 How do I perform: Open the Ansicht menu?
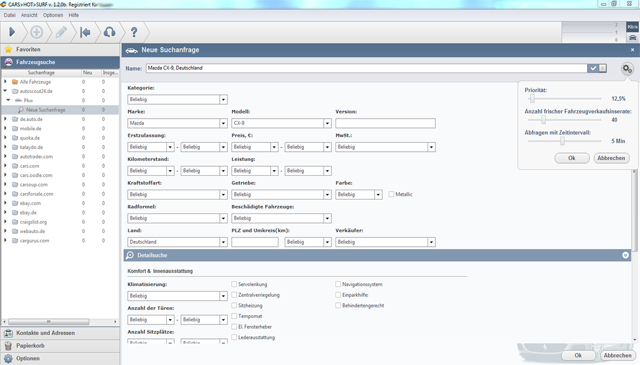[x=29, y=15]
